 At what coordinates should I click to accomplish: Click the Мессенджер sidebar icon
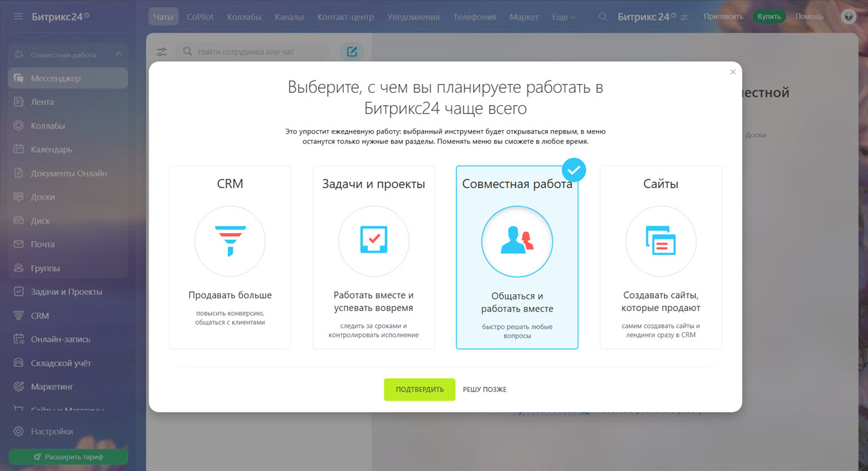tap(19, 79)
